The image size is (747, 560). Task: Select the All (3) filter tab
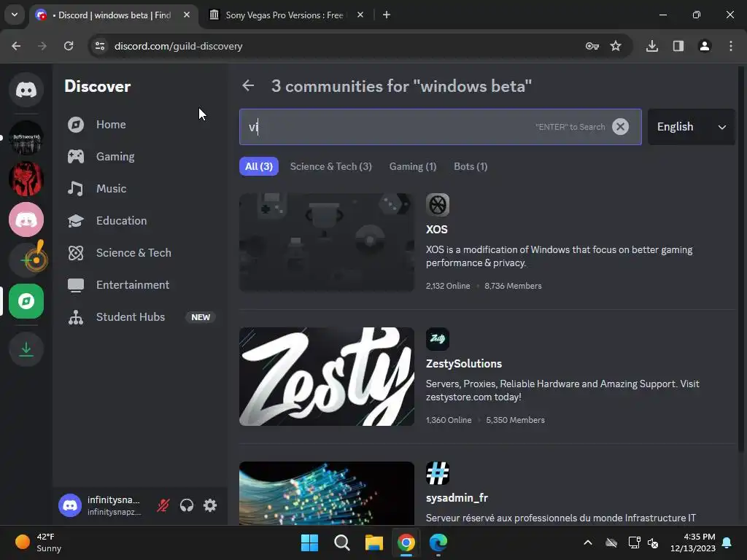(259, 166)
